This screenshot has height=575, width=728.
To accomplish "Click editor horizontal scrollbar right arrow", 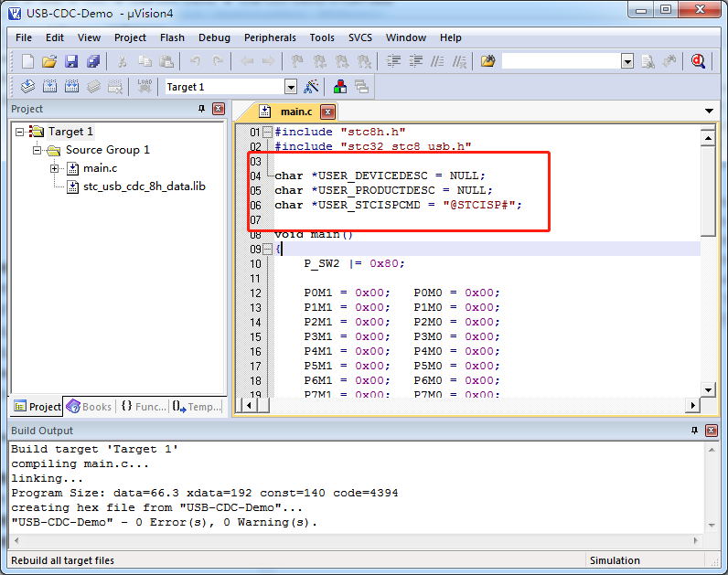I will (x=692, y=406).
